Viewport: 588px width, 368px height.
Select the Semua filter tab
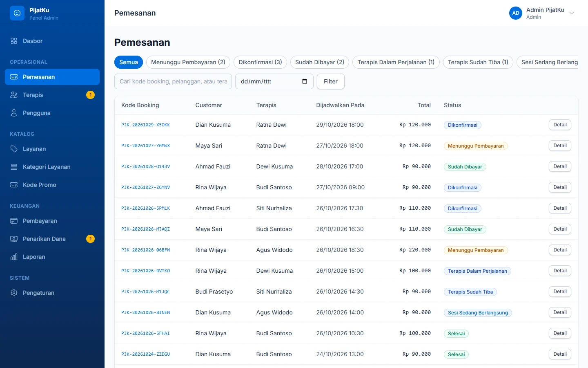(129, 62)
